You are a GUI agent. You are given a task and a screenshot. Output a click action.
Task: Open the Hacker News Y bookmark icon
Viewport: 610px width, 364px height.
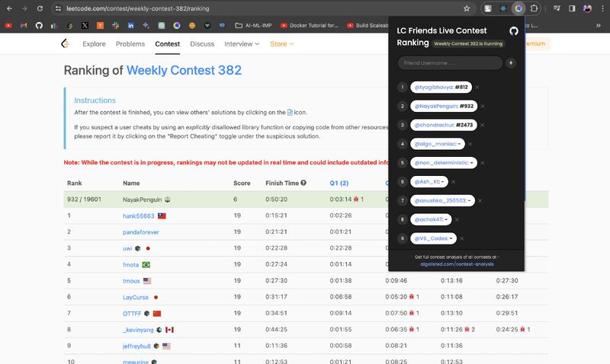100,26
